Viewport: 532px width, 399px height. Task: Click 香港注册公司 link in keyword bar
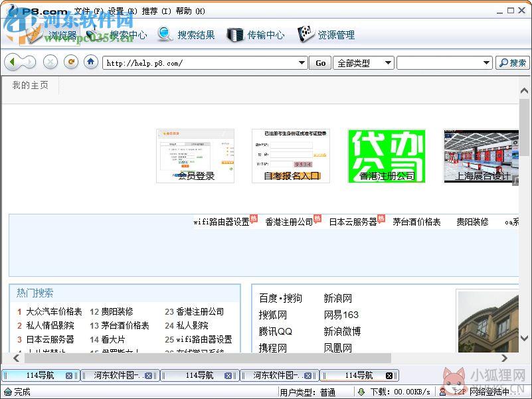[x=289, y=222]
